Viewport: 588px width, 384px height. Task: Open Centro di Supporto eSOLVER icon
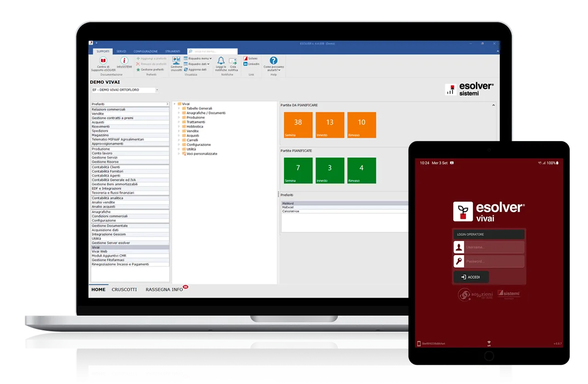tap(103, 61)
